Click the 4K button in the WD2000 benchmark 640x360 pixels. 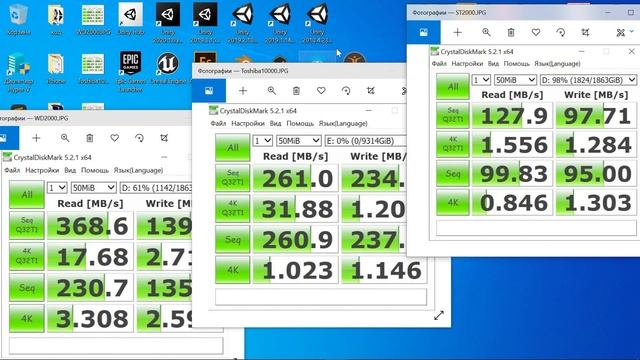click(x=27, y=318)
